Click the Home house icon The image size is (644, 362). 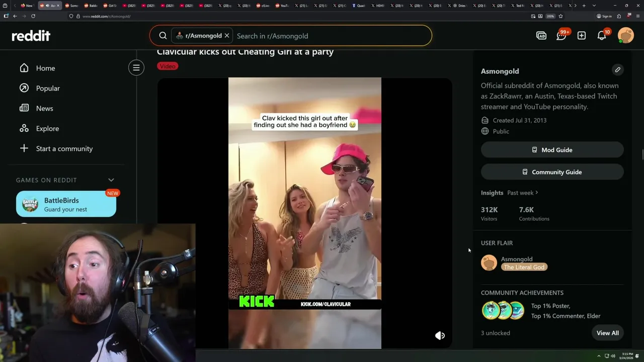click(x=24, y=68)
